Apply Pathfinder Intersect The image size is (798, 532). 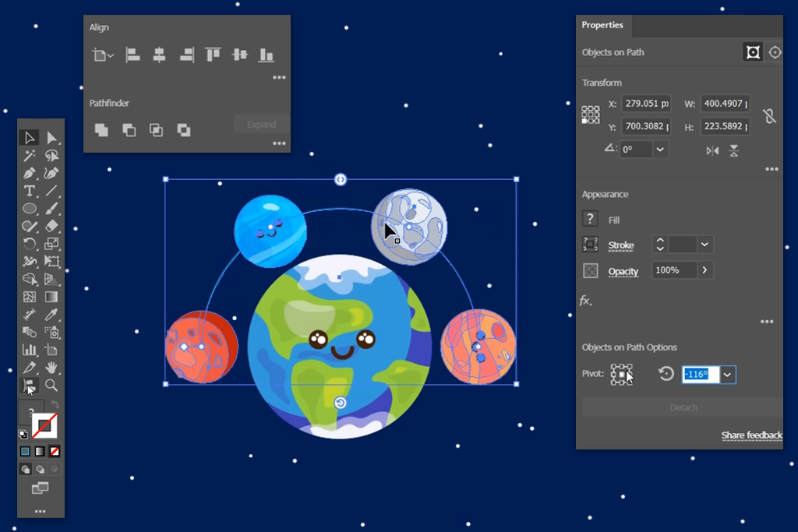coord(156,130)
